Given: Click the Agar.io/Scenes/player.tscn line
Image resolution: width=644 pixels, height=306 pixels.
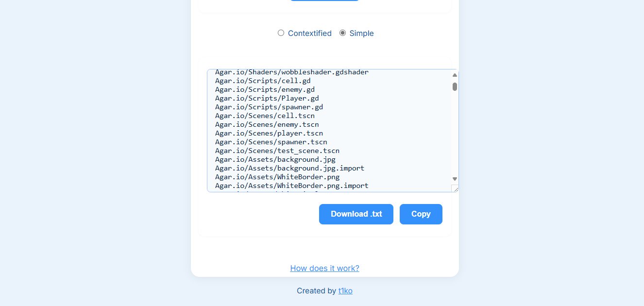Looking at the screenshot, I should click(269, 133).
